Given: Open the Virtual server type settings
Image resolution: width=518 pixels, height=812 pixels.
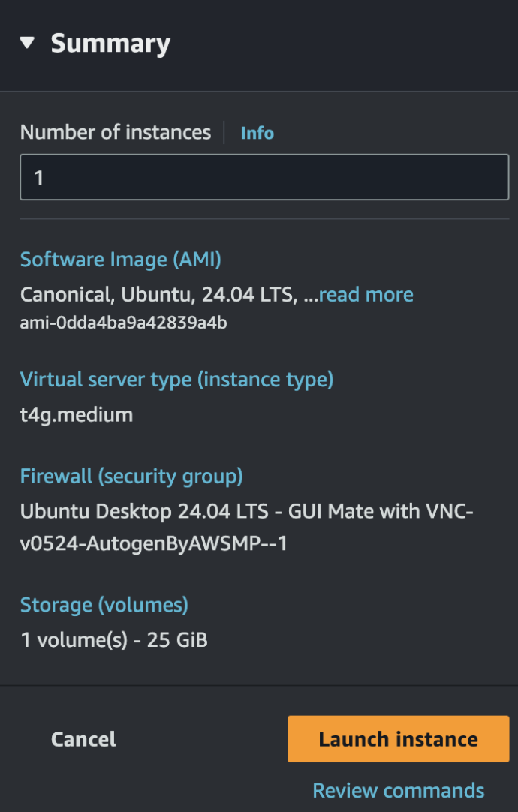Looking at the screenshot, I should pos(177,380).
